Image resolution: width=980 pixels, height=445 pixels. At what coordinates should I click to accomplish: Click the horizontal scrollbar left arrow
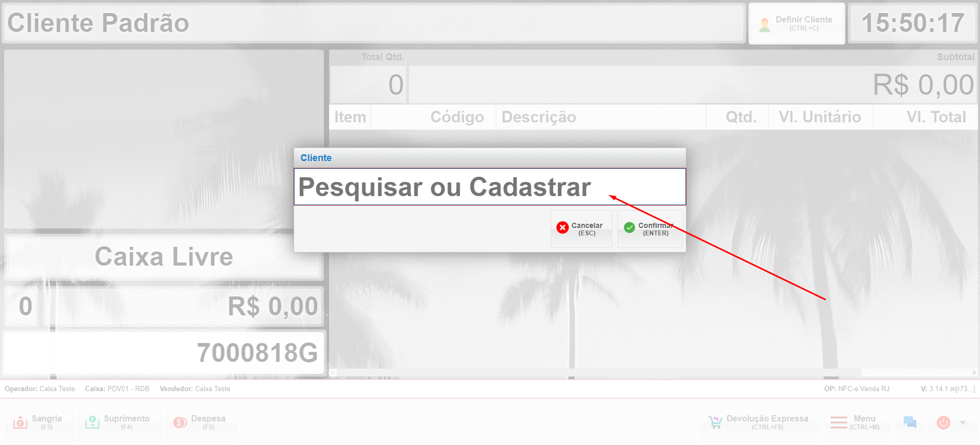333,373
